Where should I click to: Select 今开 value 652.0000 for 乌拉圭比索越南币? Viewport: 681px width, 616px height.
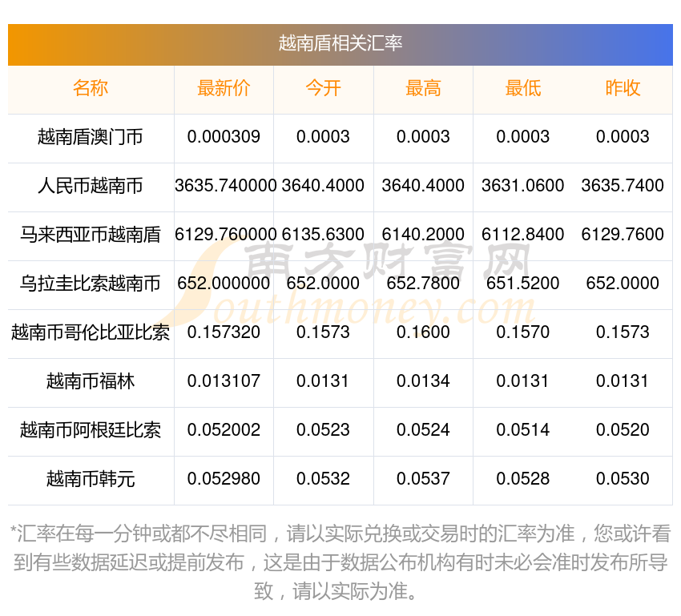(x=323, y=283)
